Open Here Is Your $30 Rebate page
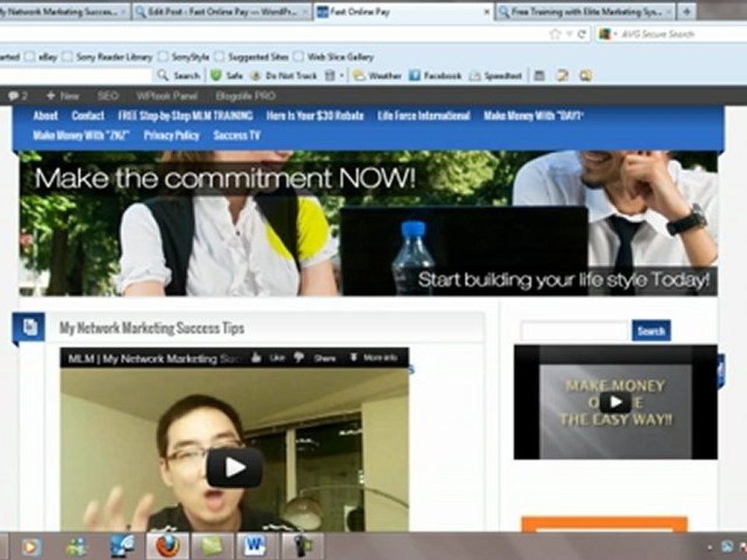747x560 pixels. (x=314, y=116)
